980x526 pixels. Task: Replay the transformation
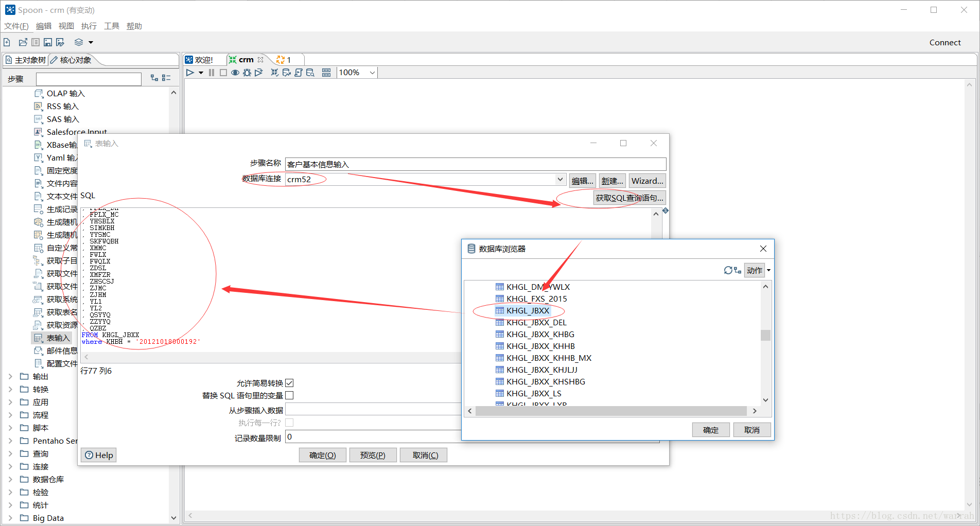pos(259,73)
